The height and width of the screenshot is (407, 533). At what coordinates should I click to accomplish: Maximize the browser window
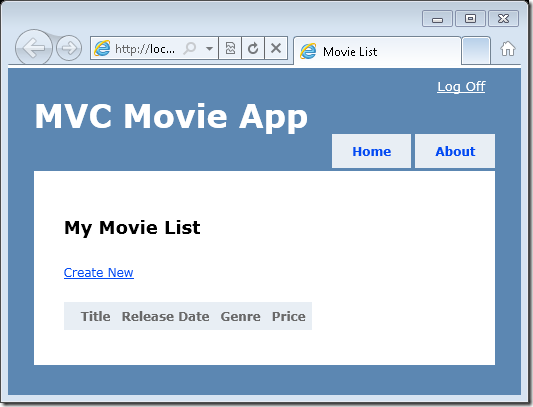click(470, 19)
